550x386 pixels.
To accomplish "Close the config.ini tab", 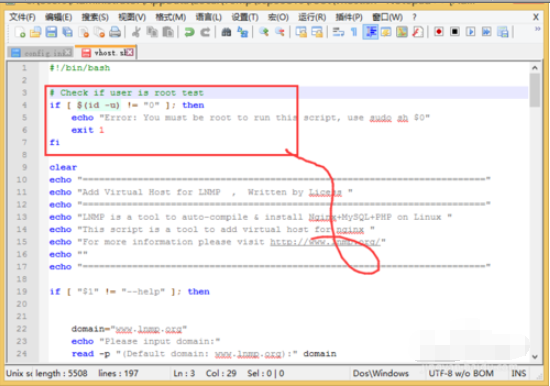I will click(68, 53).
